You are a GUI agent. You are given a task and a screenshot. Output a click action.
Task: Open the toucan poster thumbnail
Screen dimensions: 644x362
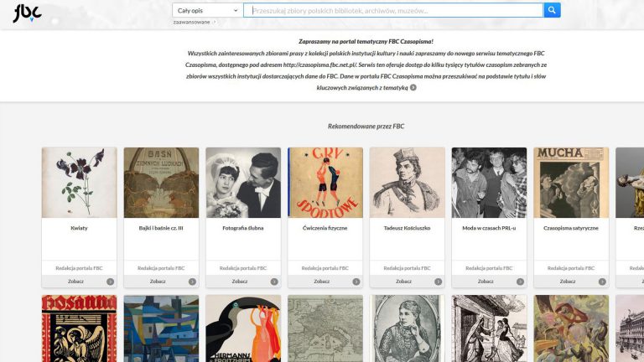point(243,328)
